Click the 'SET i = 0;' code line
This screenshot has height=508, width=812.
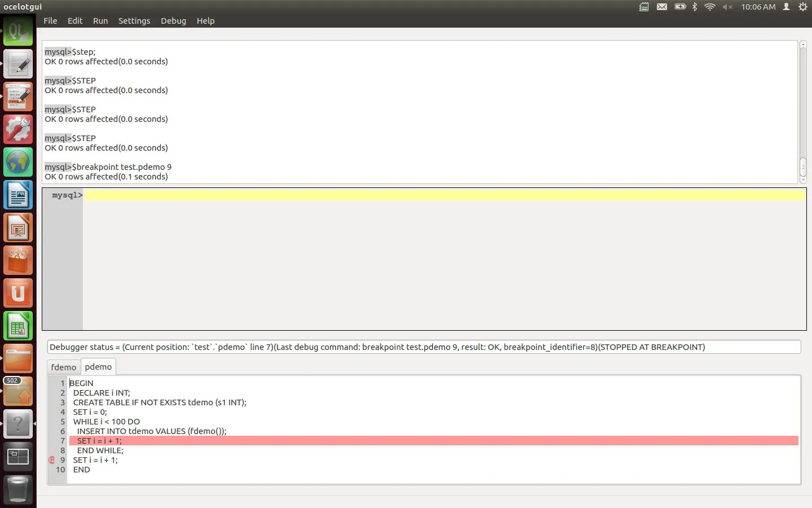[90, 412]
